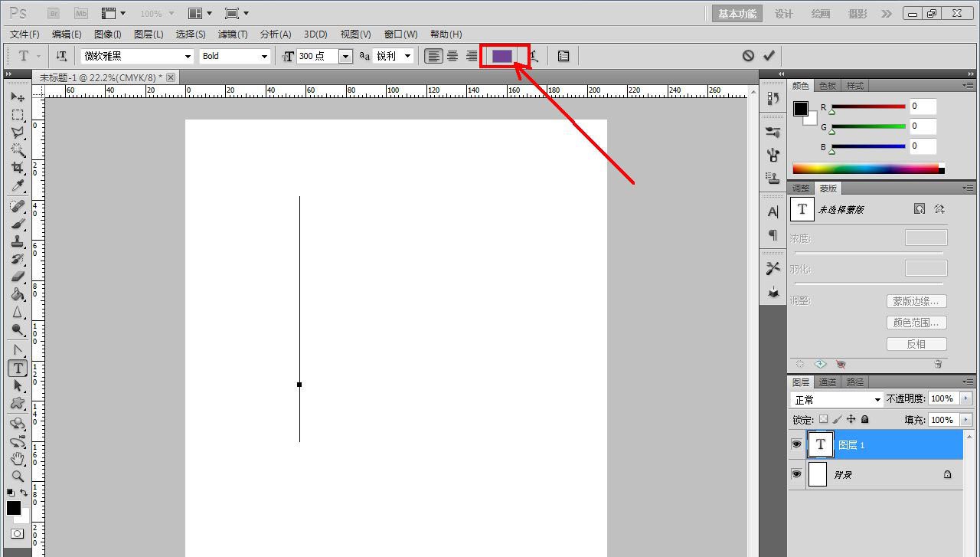Select the Pen tool
This screenshot has width=980, height=557.
pos(17,351)
